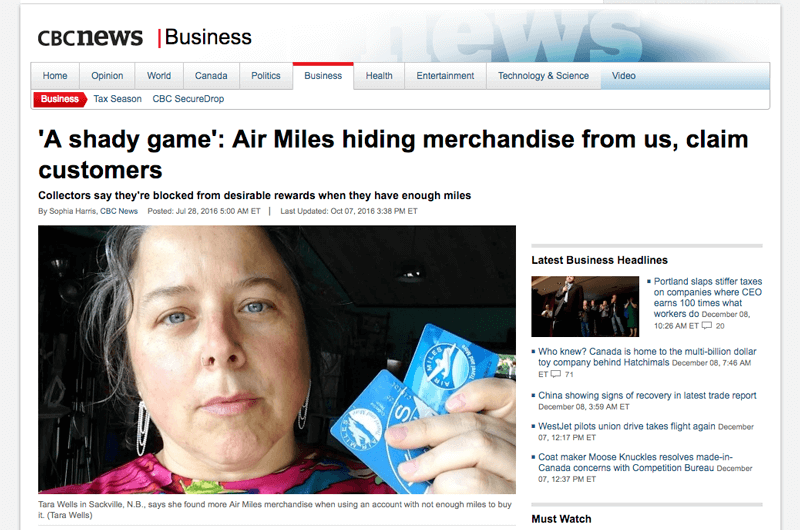This screenshot has height=530, width=800.
Task: Click the Tara Wells Air Miles photo
Action: tap(277, 360)
